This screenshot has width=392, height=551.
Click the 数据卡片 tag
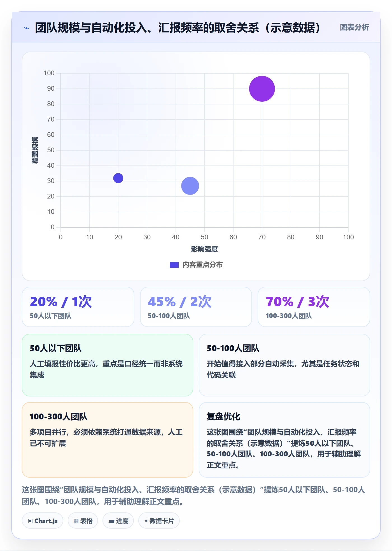pyautogui.click(x=159, y=521)
